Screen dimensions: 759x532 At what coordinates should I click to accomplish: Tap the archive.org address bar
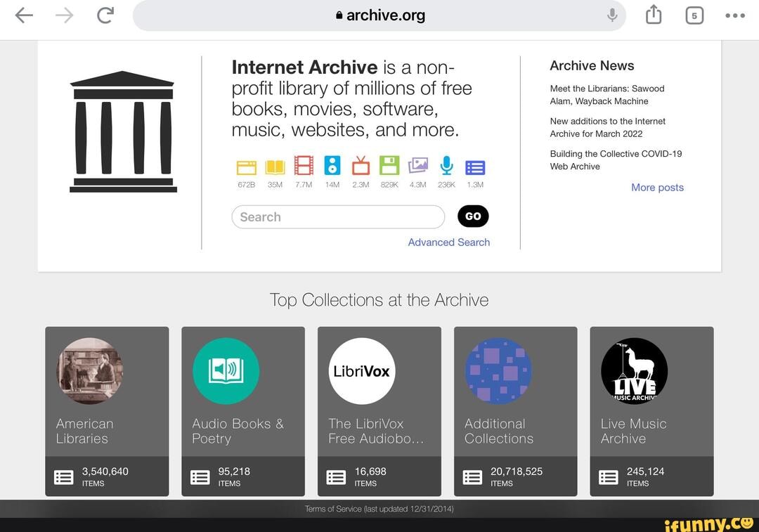379,15
